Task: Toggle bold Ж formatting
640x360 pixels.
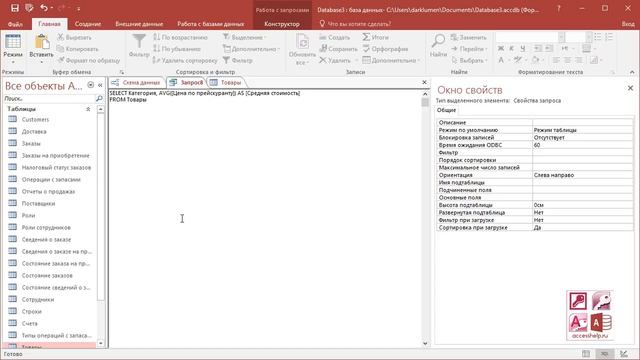Action: [x=501, y=49]
